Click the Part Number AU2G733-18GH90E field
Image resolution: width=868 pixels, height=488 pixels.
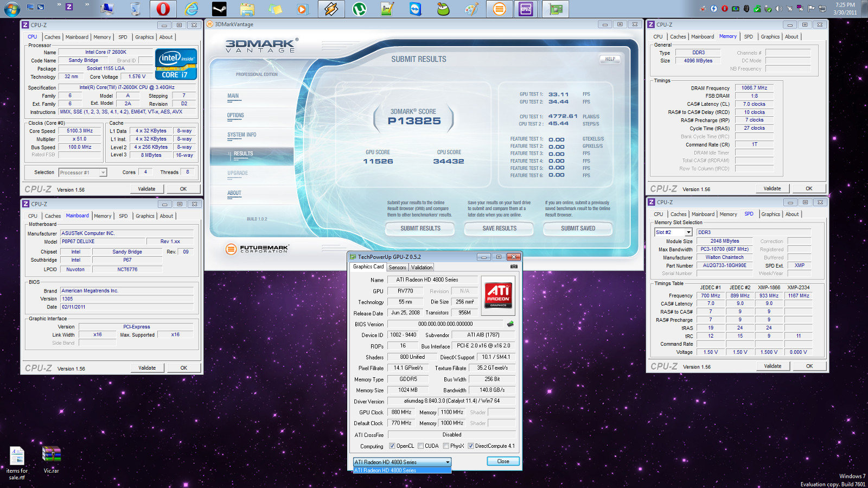(x=724, y=265)
